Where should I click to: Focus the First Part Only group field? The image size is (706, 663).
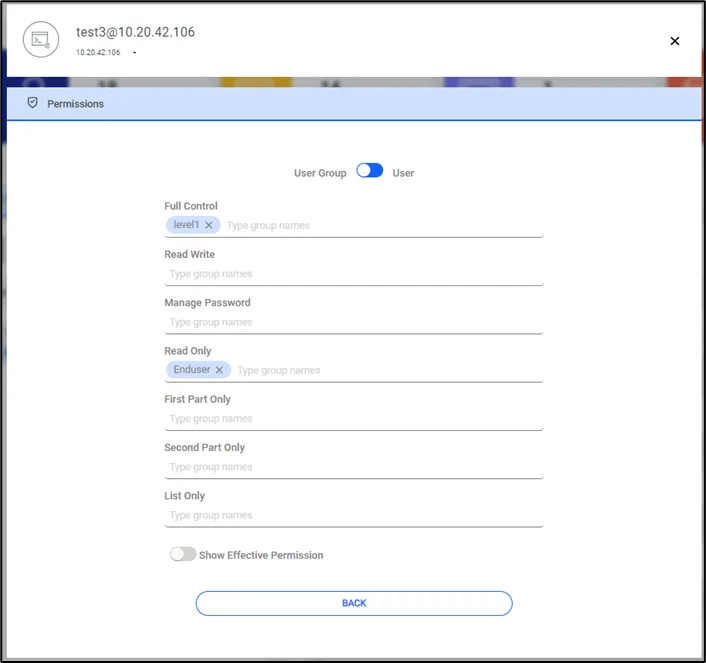[354, 418]
